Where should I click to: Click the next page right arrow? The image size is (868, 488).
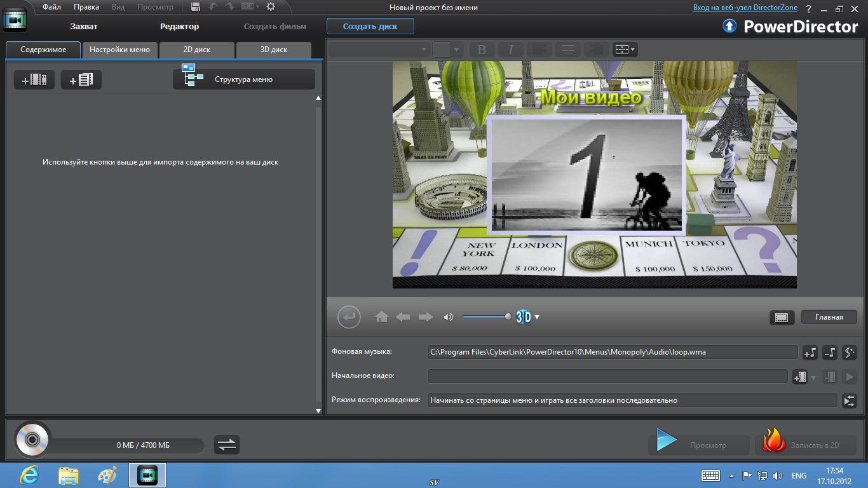pyautogui.click(x=425, y=317)
